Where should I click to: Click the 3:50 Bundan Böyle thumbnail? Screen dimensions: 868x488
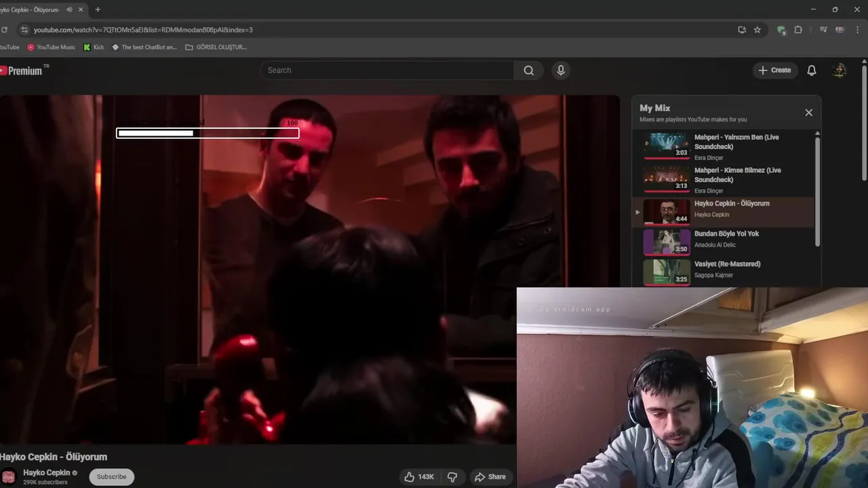(x=667, y=242)
